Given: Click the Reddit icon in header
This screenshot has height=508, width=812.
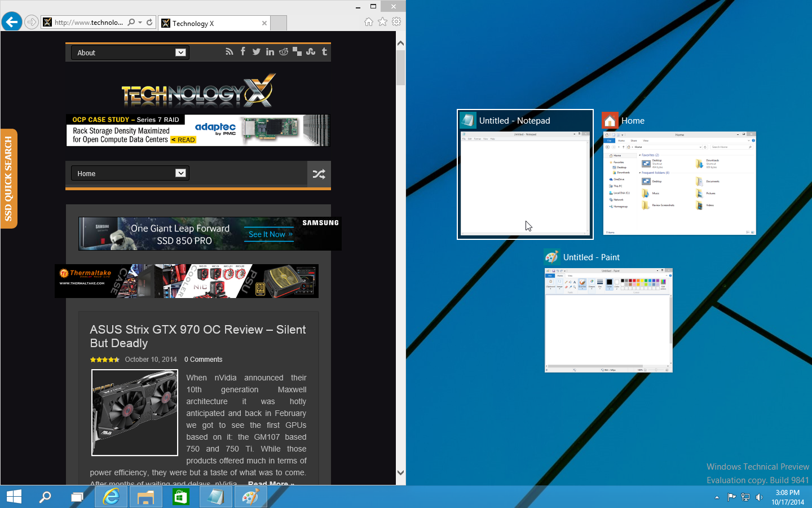Looking at the screenshot, I should 284,52.
